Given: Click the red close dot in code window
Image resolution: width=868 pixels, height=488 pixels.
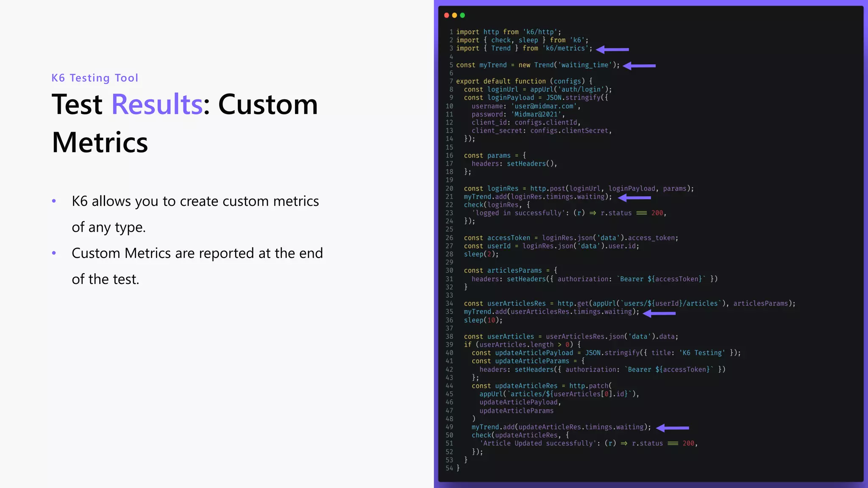Looking at the screenshot, I should 446,15.
